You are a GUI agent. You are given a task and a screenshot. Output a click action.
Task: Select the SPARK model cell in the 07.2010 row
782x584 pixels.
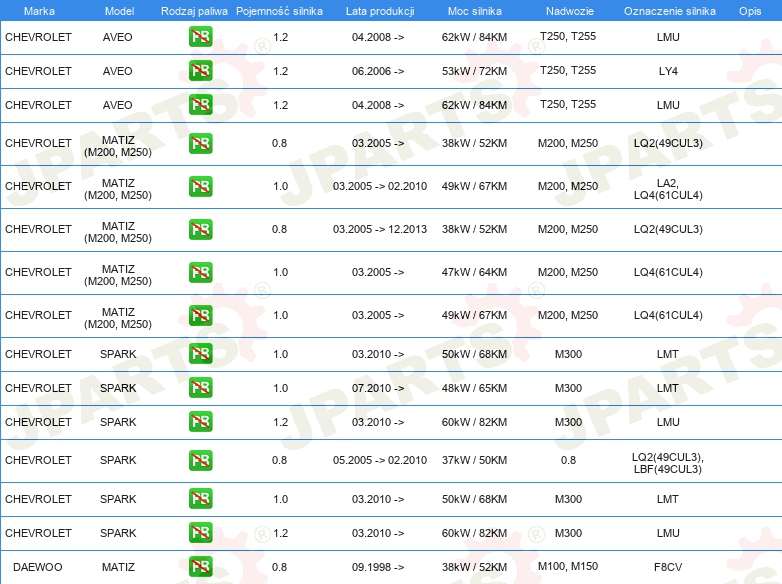118,388
